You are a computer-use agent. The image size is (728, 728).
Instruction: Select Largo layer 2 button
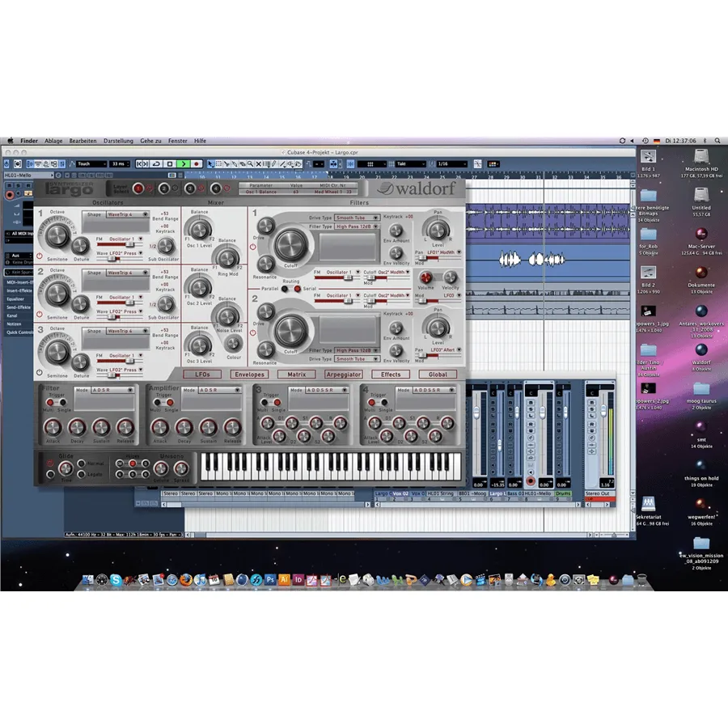[x=164, y=188]
